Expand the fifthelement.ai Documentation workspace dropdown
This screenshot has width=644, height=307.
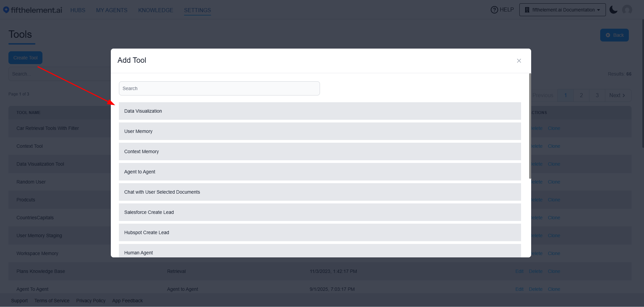[562, 10]
